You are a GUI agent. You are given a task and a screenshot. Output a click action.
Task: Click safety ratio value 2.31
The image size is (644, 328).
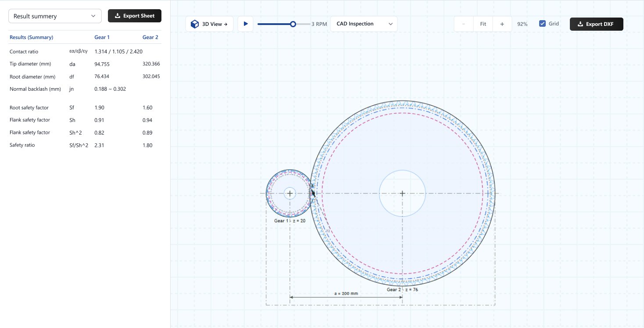point(99,145)
